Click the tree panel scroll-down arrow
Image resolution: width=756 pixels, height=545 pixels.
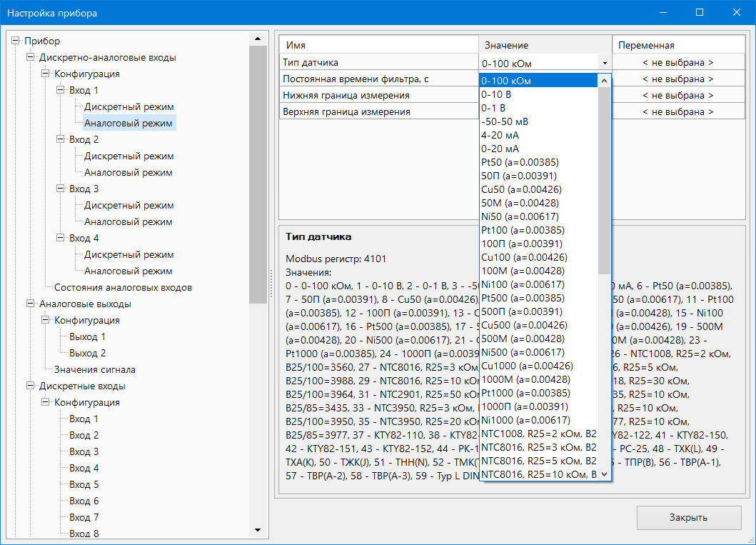point(258,531)
